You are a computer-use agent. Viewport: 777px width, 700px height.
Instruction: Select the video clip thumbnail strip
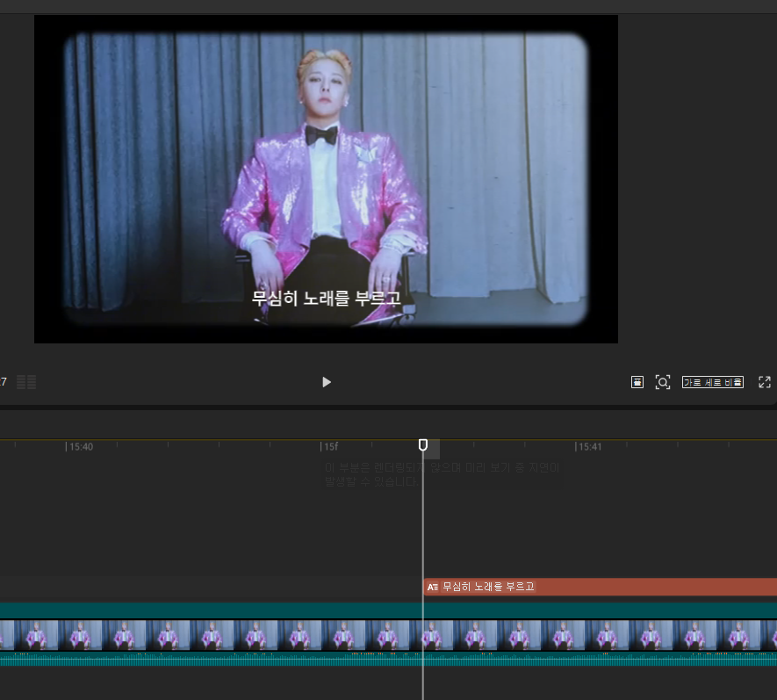pyautogui.click(x=388, y=635)
